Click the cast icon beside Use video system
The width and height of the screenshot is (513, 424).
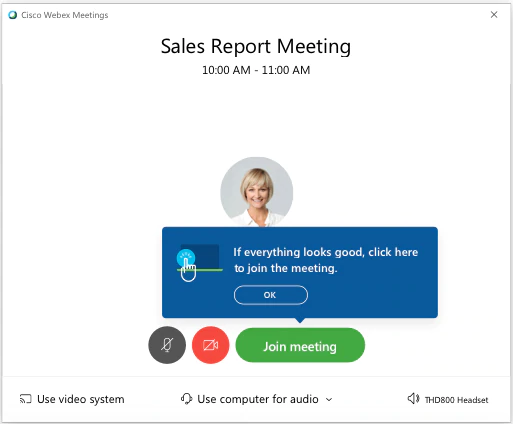tap(25, 399)
